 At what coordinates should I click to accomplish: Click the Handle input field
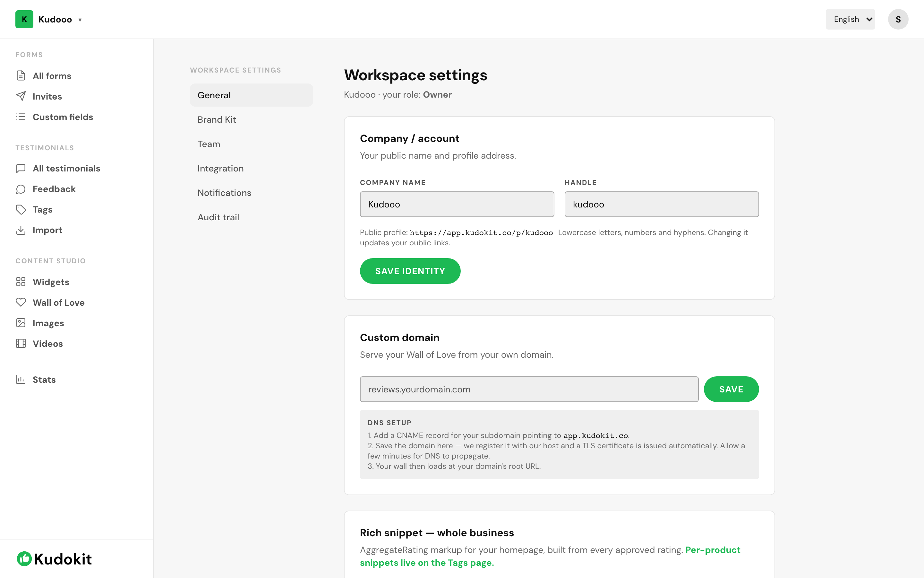[x=661, y=204]
